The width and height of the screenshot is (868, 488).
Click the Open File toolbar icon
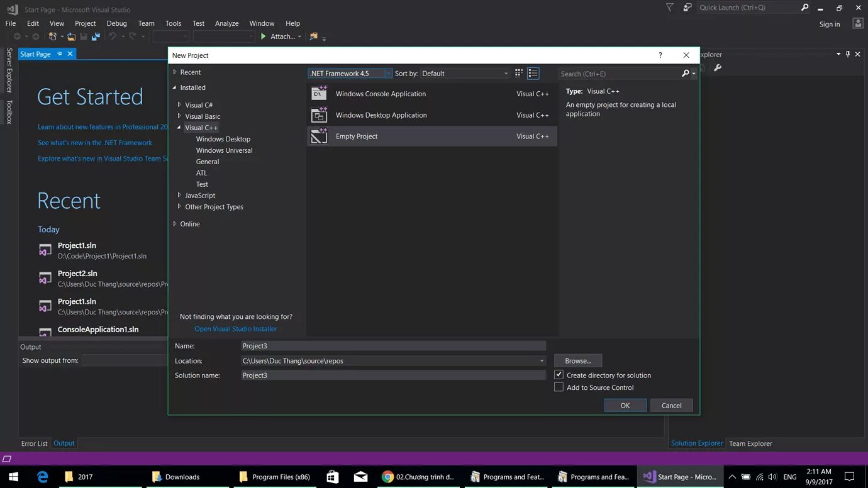click(x=72, y=36)
